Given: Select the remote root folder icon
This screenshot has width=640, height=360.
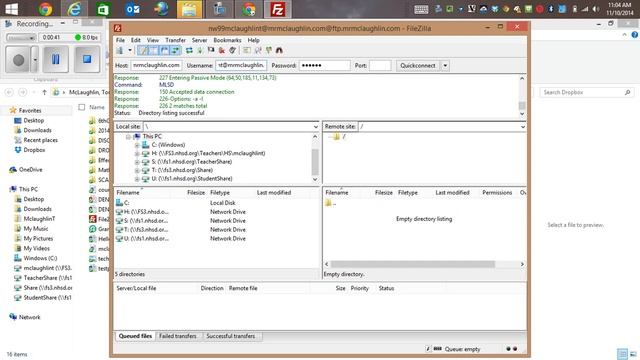Looking at the screenshot, I should pos(336,137).
